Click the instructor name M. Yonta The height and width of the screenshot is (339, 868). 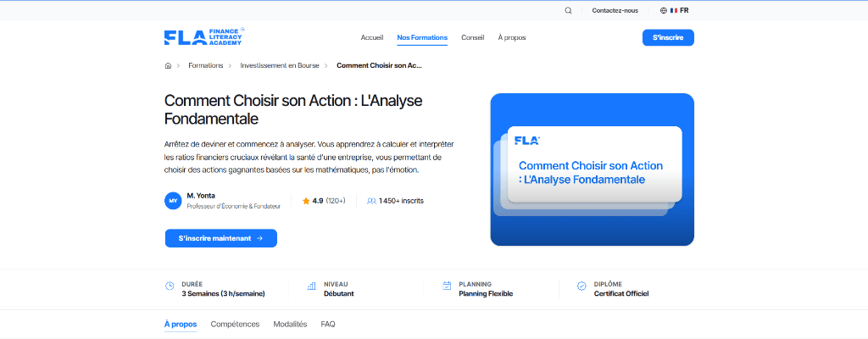coord(202,196)
